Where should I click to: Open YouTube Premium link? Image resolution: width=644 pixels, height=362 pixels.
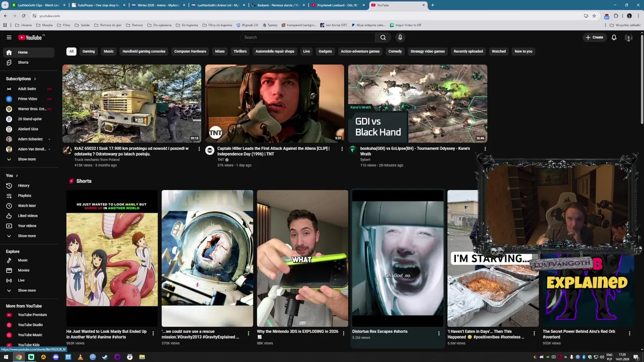(x=29, y=315)
